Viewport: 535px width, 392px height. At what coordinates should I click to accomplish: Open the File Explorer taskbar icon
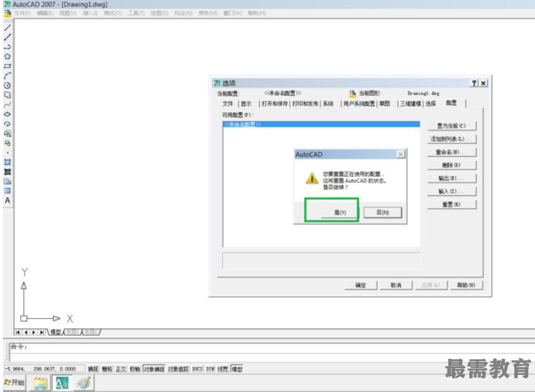(x=41, y=383)
